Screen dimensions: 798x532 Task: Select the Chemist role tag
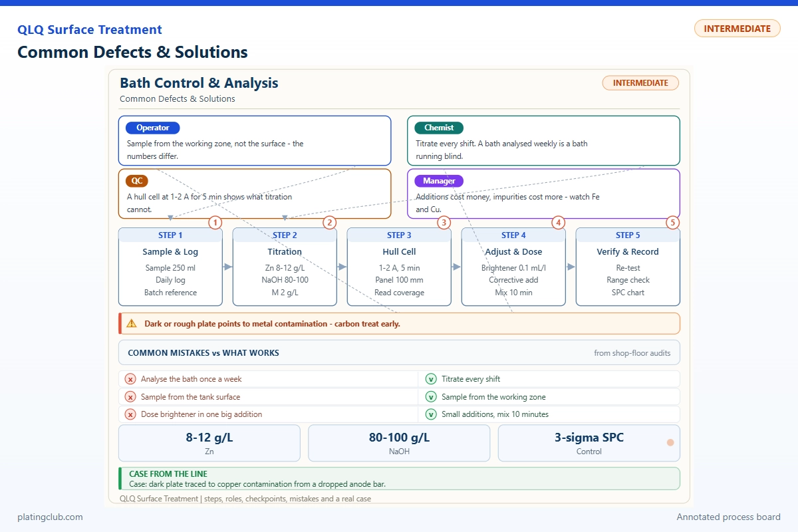click(439, 128)
